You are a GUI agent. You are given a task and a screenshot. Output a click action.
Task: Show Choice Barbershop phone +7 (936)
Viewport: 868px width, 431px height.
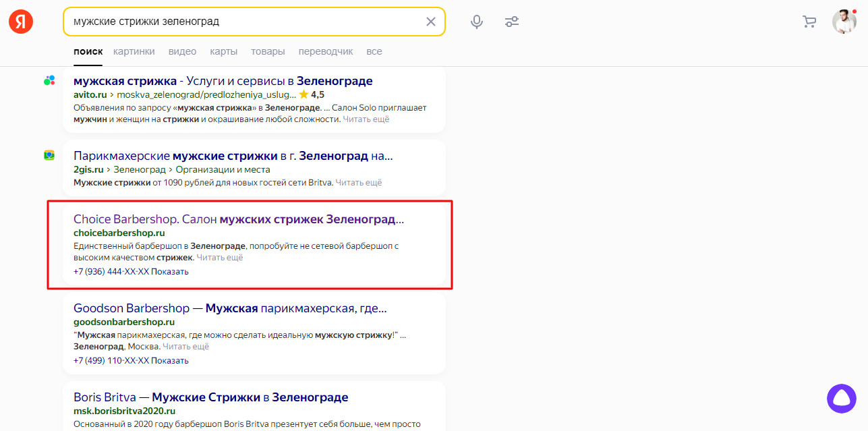pyautogui.click(x=131, y=271)
